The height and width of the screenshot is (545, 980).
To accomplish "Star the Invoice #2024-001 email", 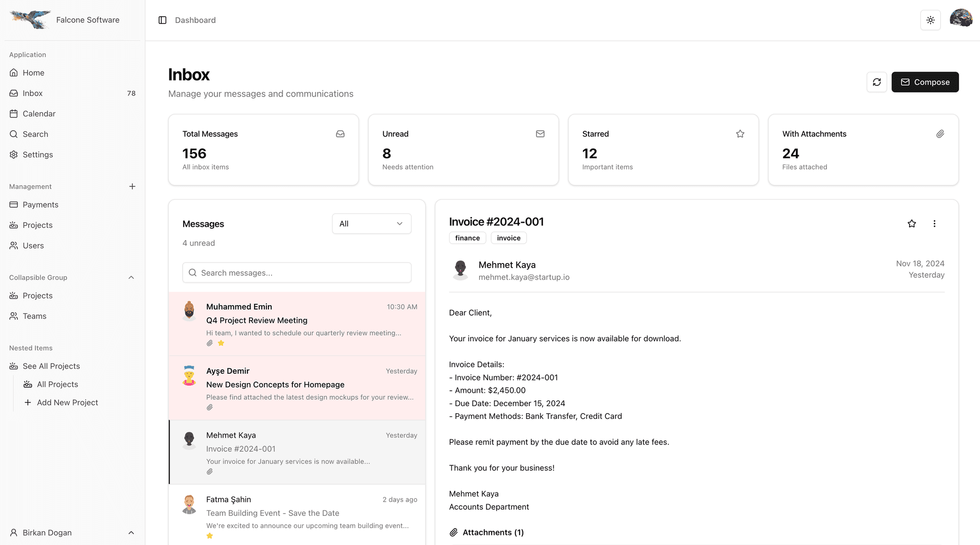I will 912,224.
